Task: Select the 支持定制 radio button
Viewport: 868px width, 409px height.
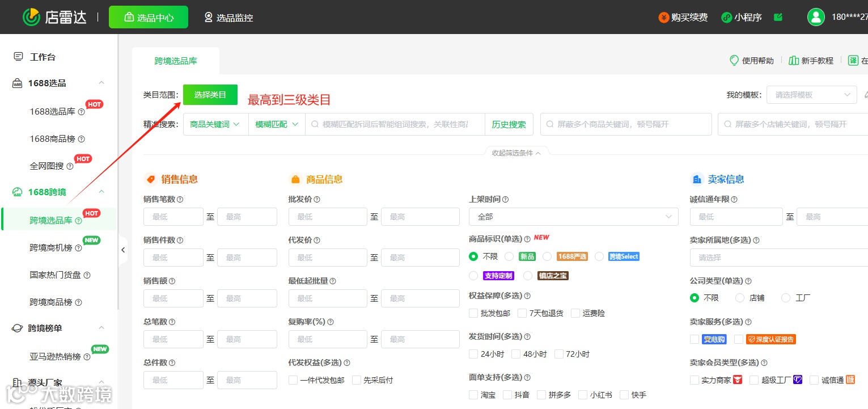Action: [473, 276]
